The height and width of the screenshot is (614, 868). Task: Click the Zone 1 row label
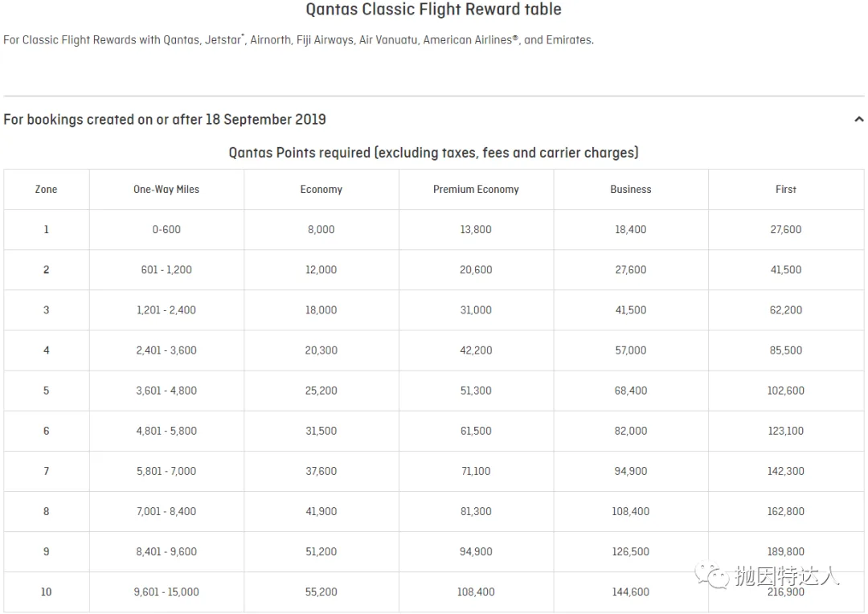pos(46,229)
